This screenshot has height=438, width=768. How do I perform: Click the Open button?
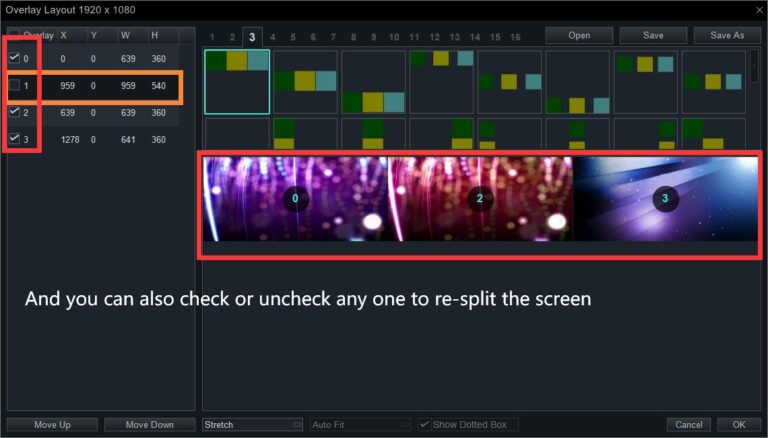[x=579, y=35]
